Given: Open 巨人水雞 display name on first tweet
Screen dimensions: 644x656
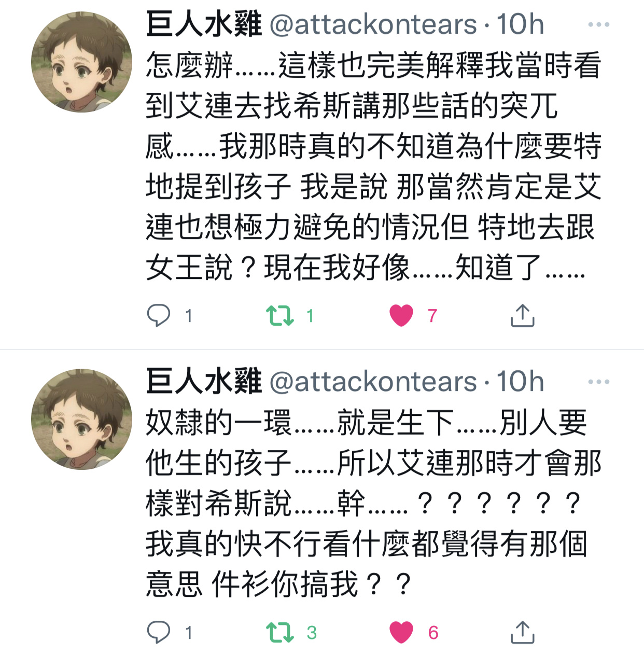Looking at the screenshot, I should coord(204,24).
